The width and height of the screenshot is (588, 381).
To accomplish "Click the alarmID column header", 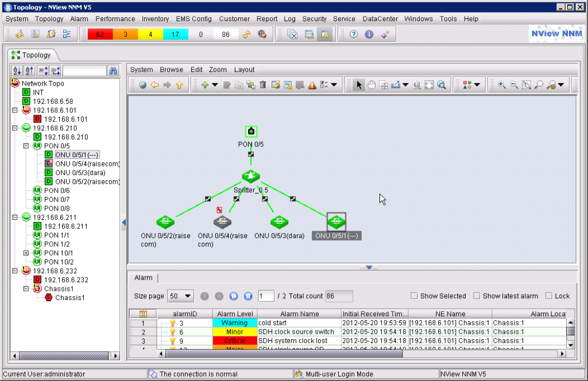I will pyautogui.click(x=185, y=314).
